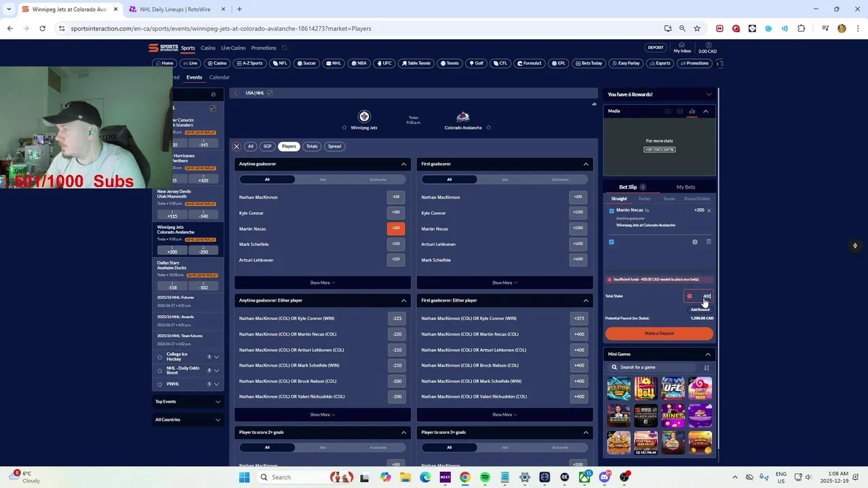Open the video stream icon in the Media panel
The width and height of the screenshot is (868, 488).
click(x=668, y=111)
